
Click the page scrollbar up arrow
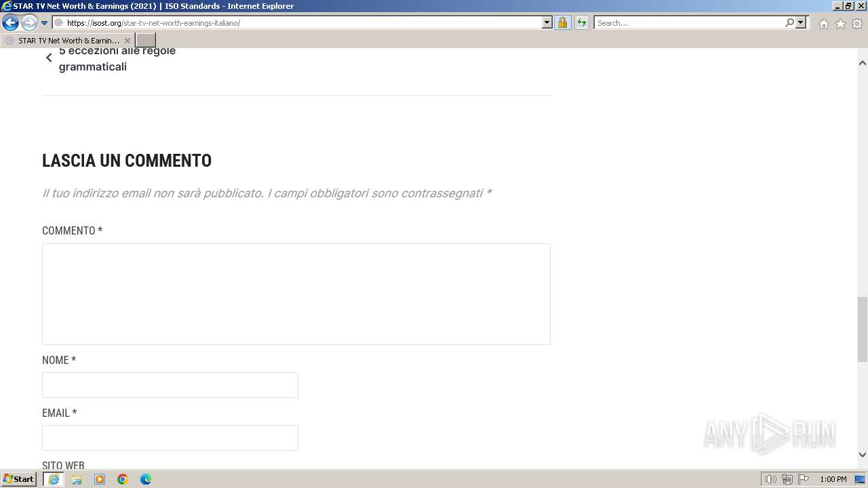tap(862, 63)
